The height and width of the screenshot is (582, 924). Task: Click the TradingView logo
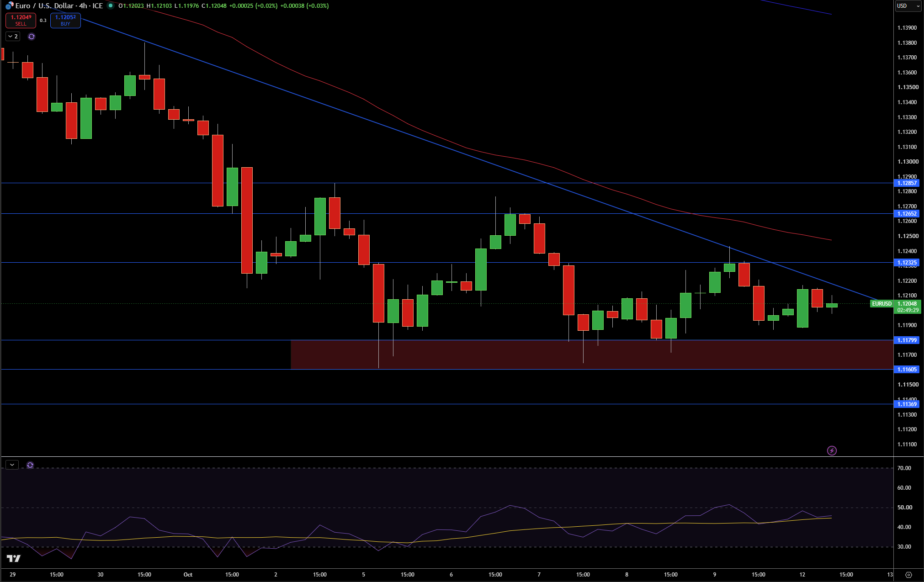pyautogui.click(x=14, y=558)
